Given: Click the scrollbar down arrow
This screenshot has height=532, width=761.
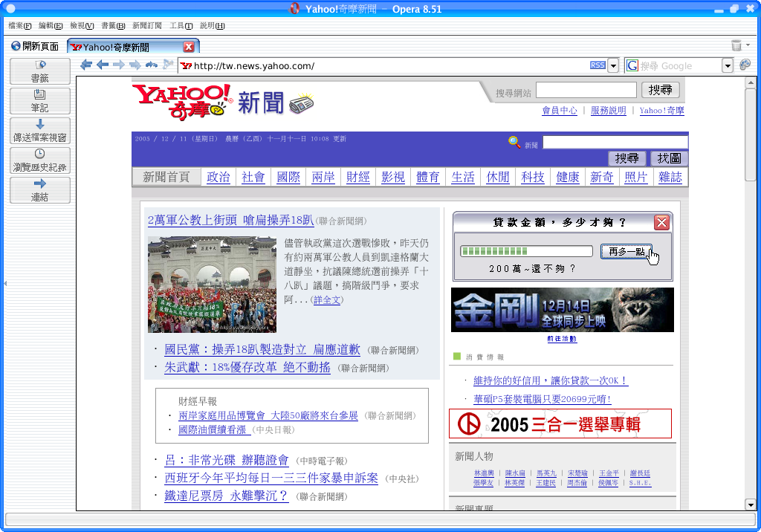Looking at the screenshot, I should click(751, 505).
